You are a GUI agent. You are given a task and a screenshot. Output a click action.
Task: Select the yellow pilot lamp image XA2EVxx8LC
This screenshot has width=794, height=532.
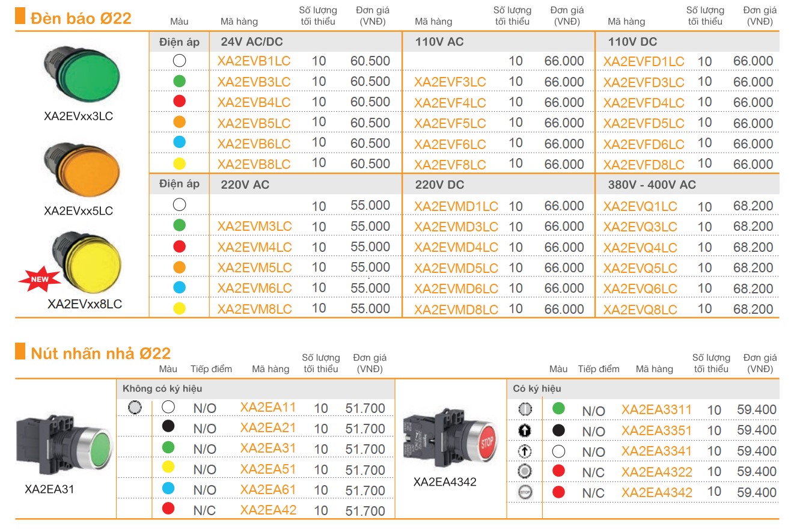tap(87, 261)
